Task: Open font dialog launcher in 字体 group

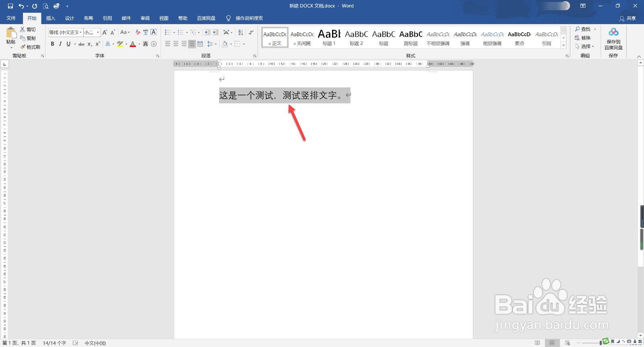Action: click(x=157, y=56)
